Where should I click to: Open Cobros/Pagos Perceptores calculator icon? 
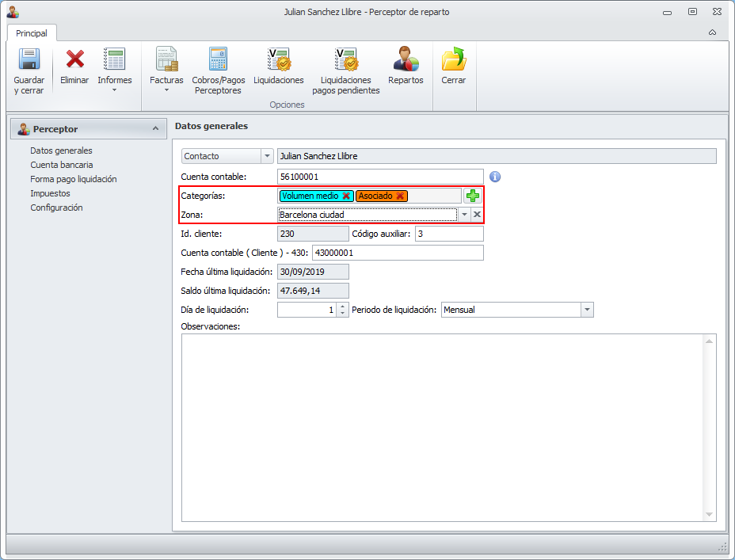[x=218, y=60]
